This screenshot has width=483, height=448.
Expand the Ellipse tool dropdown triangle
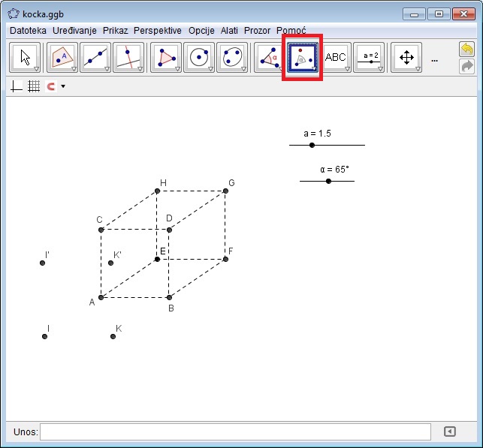[x=243, y=69]
